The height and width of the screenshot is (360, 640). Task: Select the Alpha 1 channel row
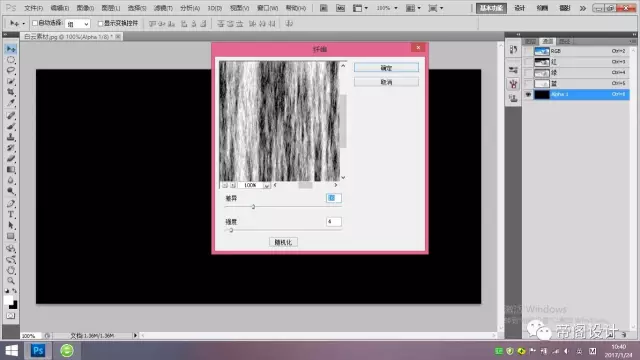(576, 94)
